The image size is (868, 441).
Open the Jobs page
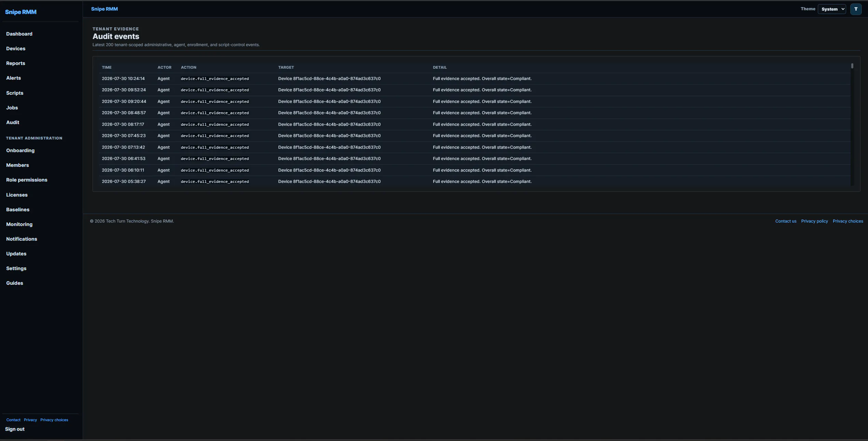pos(12,108)
